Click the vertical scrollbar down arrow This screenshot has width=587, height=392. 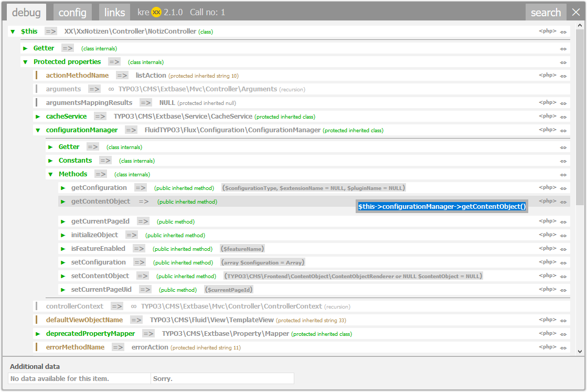tap(580, 352)
